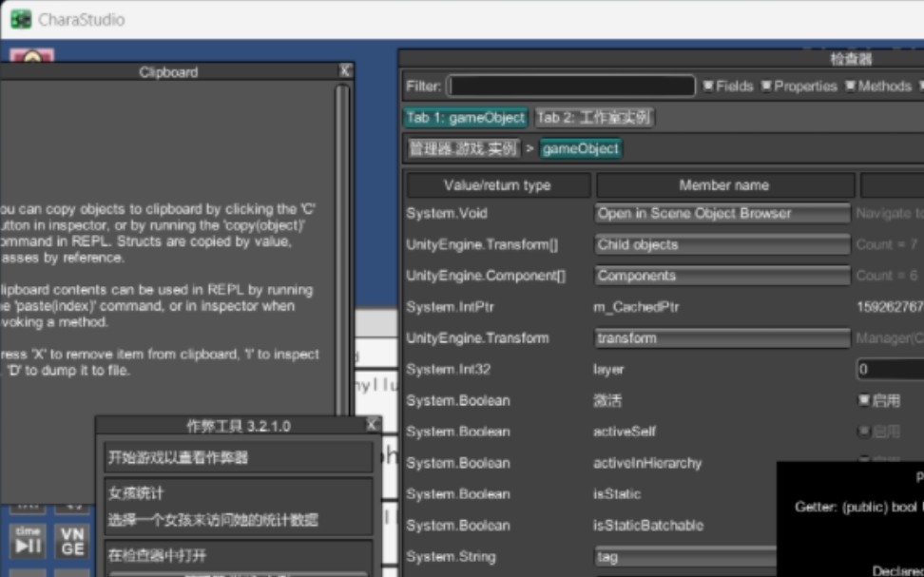
Task: Click the Count = 6 value
Action: pos(886,276)
